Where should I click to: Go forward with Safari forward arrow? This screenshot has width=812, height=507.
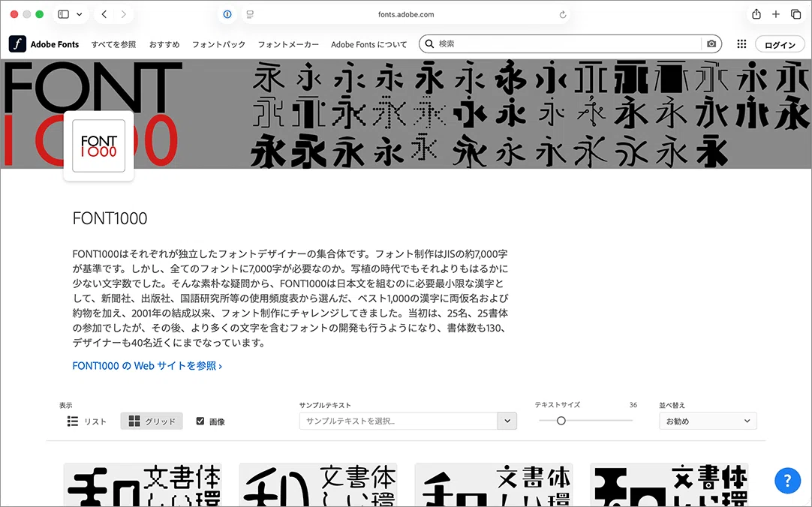click(x=123, y=14)
